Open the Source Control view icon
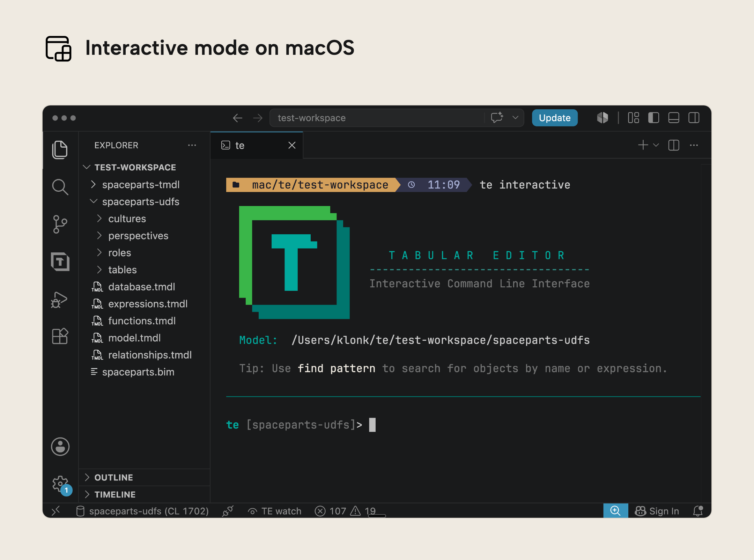Screen dimensions: 754x560 [x=60, y=224]
